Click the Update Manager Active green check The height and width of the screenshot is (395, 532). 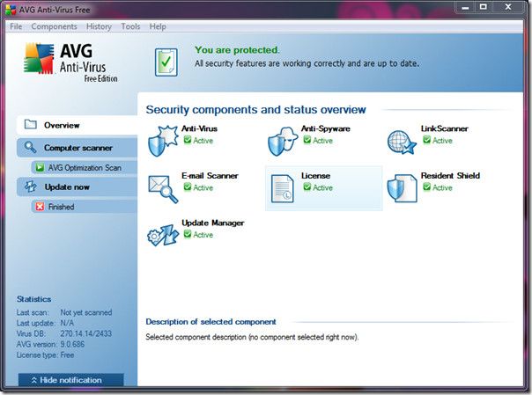click(x=188, y=234)
